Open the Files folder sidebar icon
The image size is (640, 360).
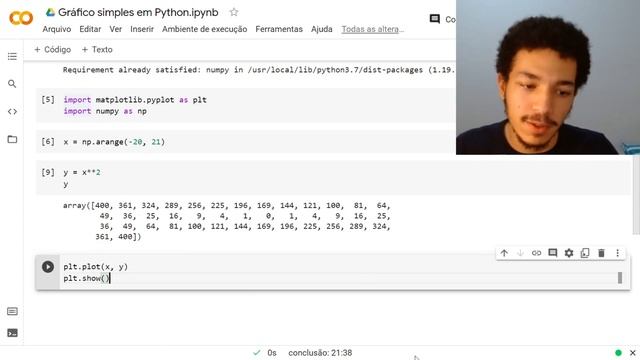pyautogui.click(x=12, y=139)
